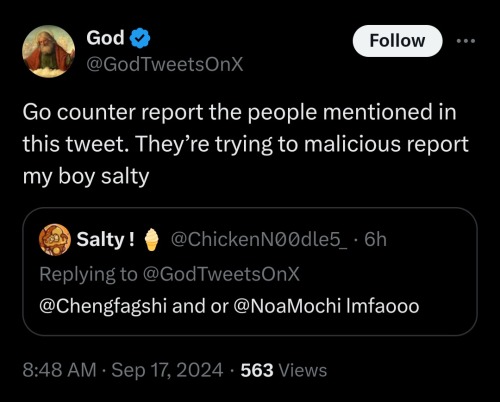Open the @ChickenN00dle5_ handle
Image resolution: width=500 pixels, height=402 pixels.
click(x=259, y=239)
